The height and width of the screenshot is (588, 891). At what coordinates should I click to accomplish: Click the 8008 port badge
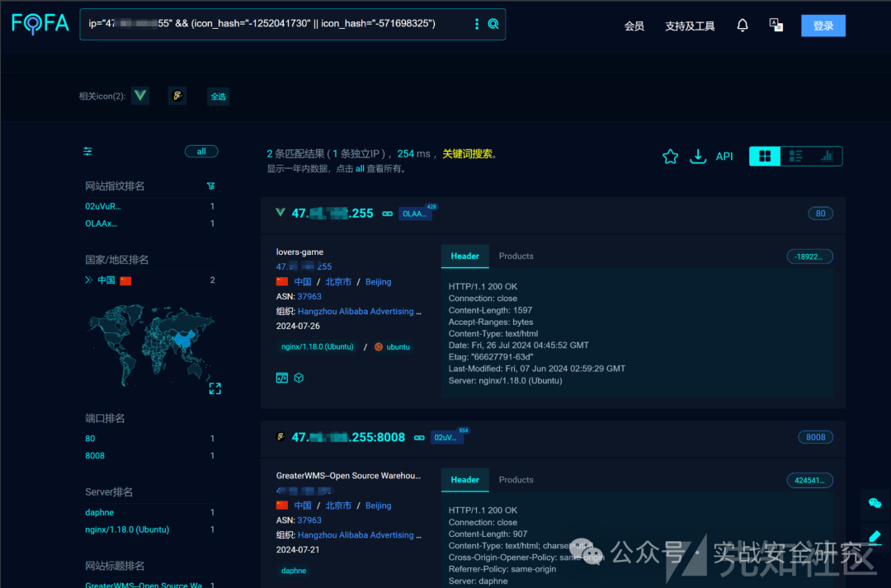[815, 437]
